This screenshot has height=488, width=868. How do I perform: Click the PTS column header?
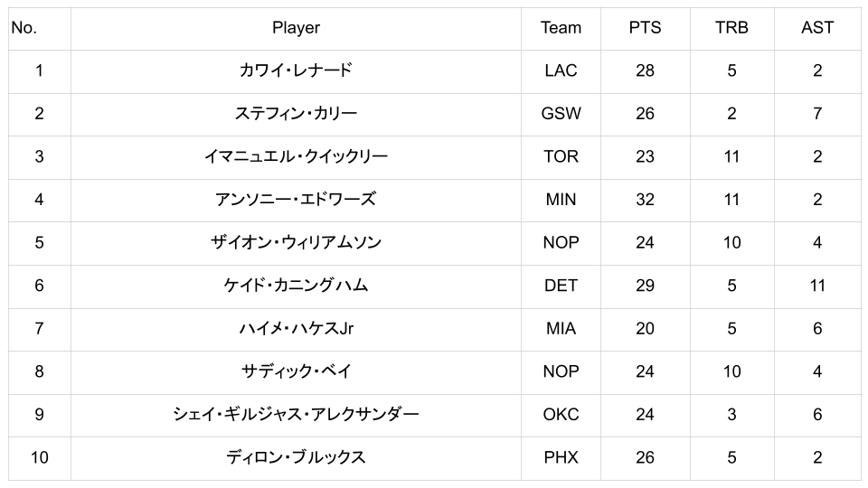[645, 28]
